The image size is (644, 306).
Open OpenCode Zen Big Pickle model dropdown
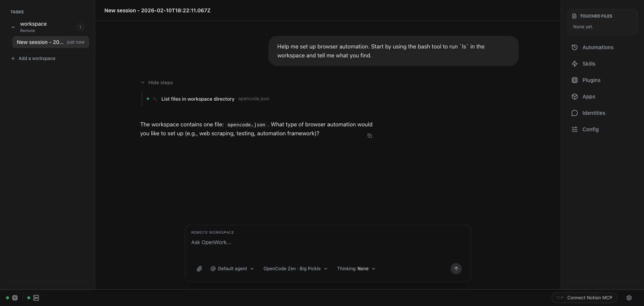[295, 269]
